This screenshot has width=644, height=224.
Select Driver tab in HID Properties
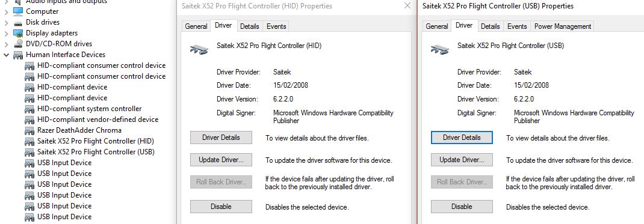[223, 25]
